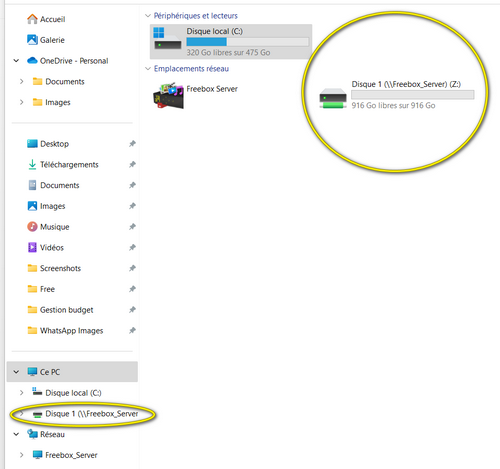Select the Ce PC computer icon
Screen dimensions: 500x469
click(x=32, y=372)
